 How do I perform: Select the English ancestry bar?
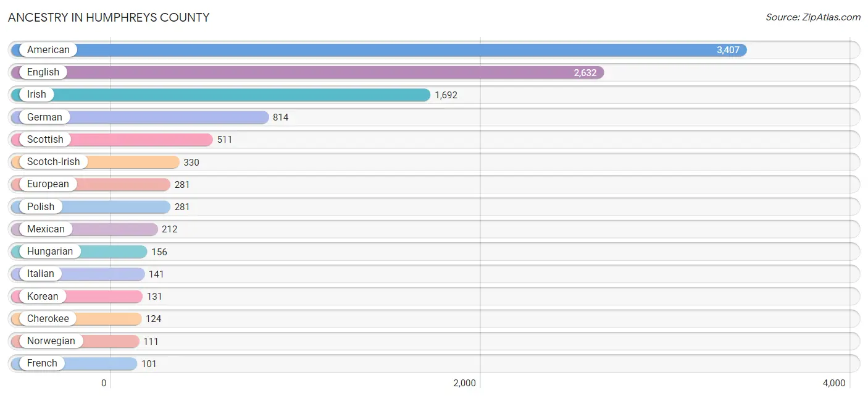tap(307, 72)
